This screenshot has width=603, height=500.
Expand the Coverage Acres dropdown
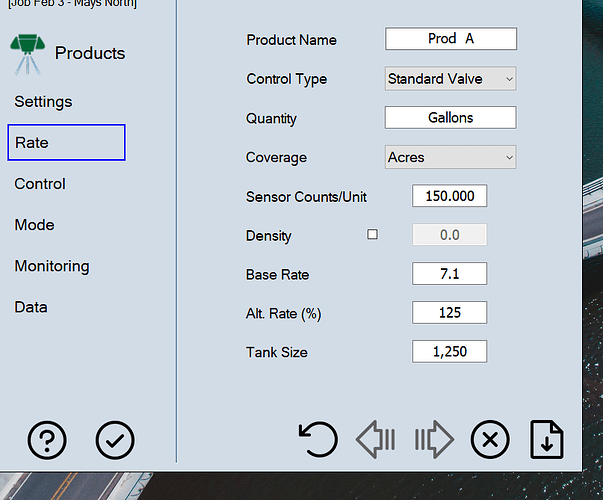click(x=450, y=157)
